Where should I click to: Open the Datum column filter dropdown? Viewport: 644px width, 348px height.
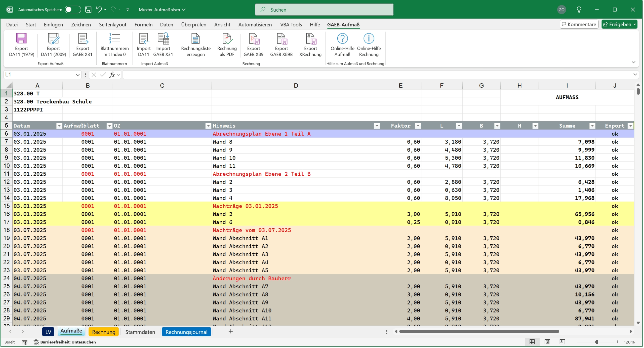[x=59, y=126]
